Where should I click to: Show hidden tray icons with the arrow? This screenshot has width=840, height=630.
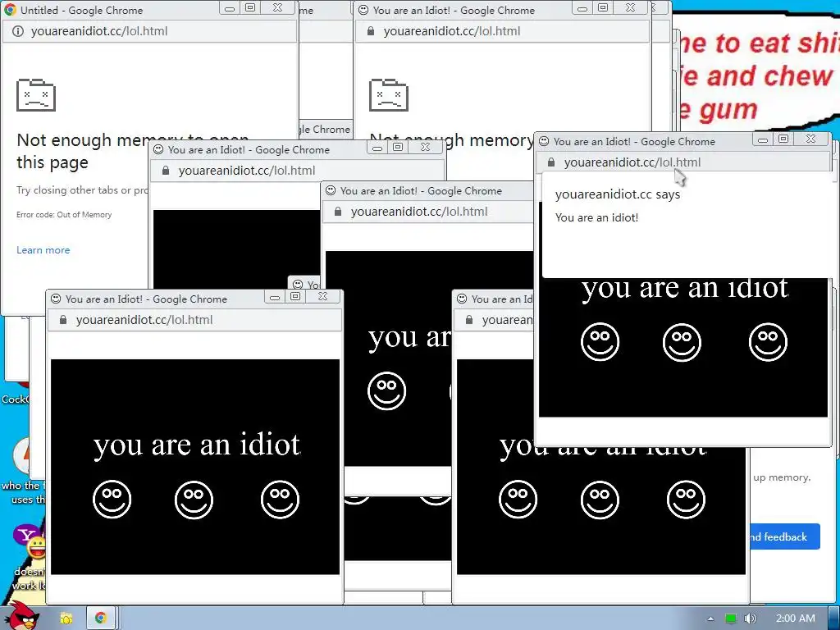click(711, 619)
